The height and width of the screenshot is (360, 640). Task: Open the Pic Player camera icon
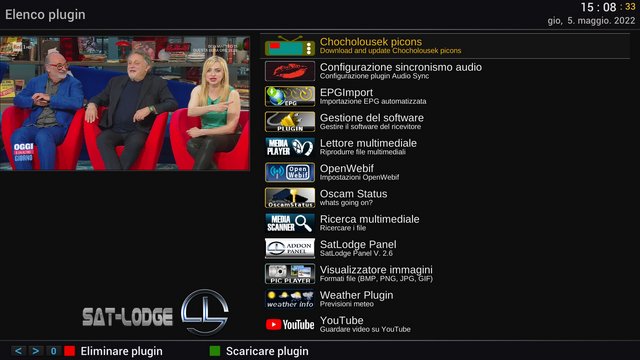pos(290,273)
